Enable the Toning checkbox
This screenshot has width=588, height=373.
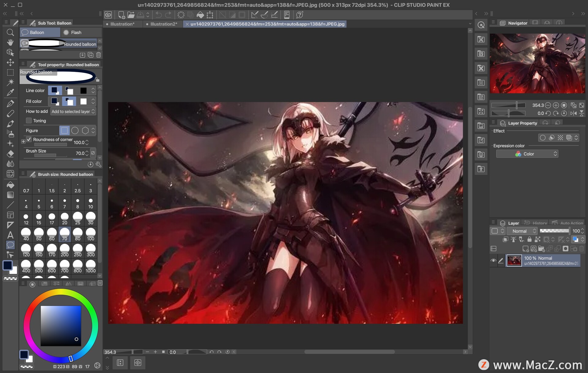tap(29, 121)
